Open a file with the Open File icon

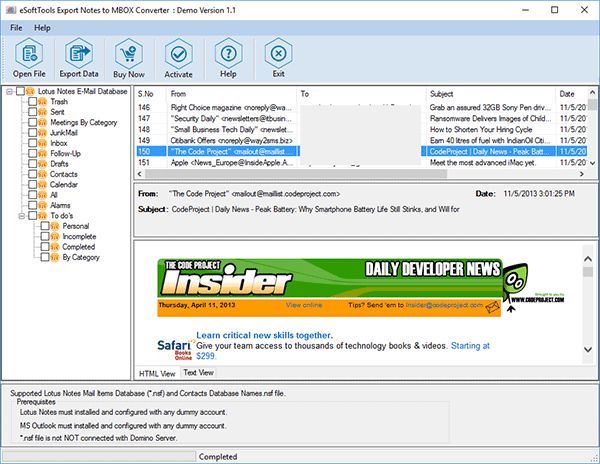coord(29,54)
